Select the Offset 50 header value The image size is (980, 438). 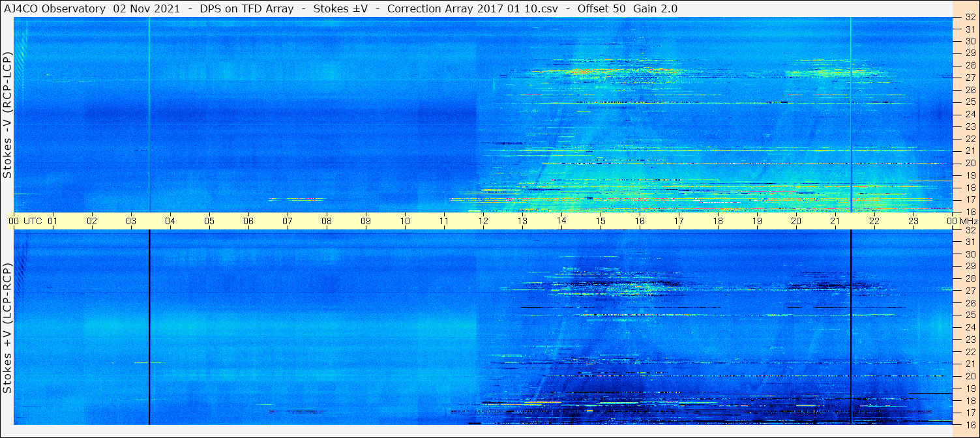(601, 8)
